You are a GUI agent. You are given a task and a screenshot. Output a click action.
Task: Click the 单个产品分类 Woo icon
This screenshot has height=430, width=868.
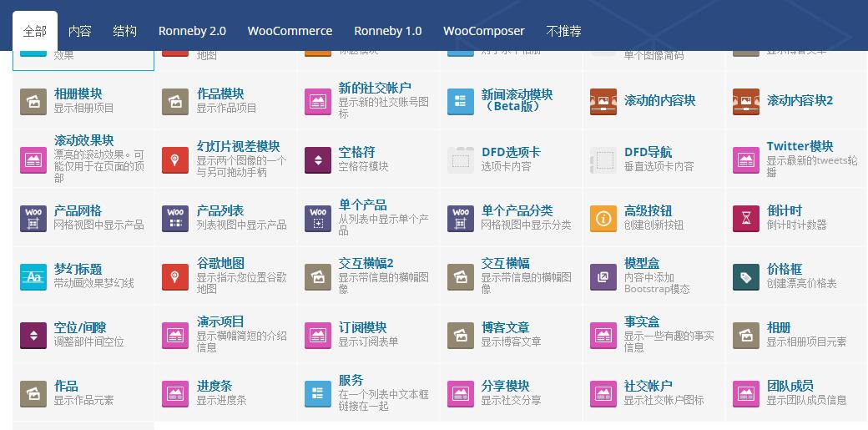coord(461,219)
